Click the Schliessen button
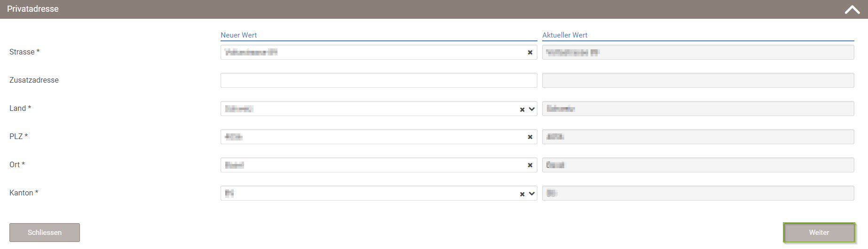 [45, 233]
